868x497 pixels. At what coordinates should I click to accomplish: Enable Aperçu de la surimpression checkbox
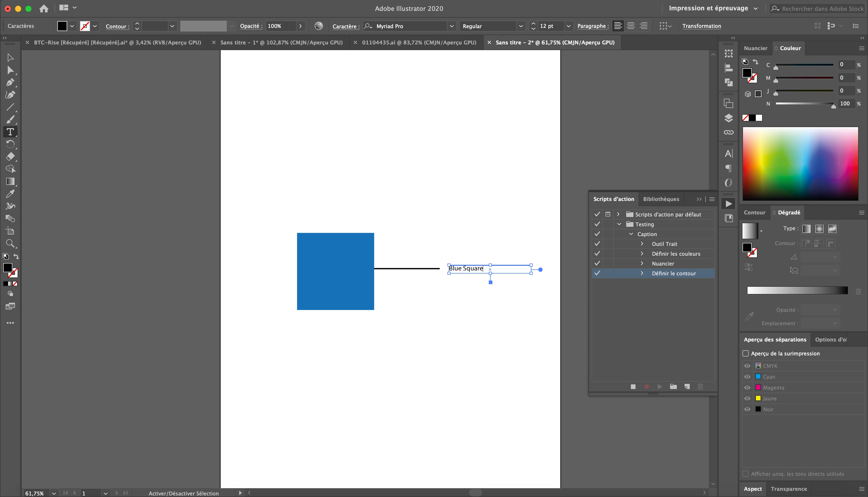(746, 353)
